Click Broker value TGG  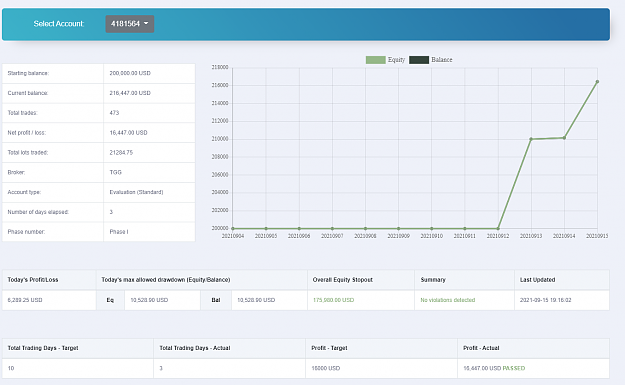point(116,172)
